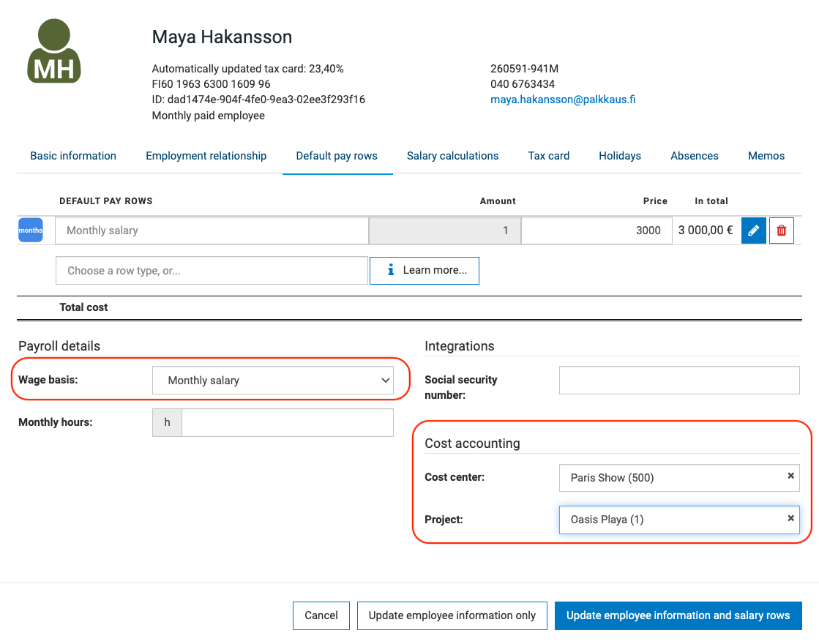Viewport: 819px width, 644px height.
Task: Click the Monthly hours input field
Action: [x=287, y=423]
